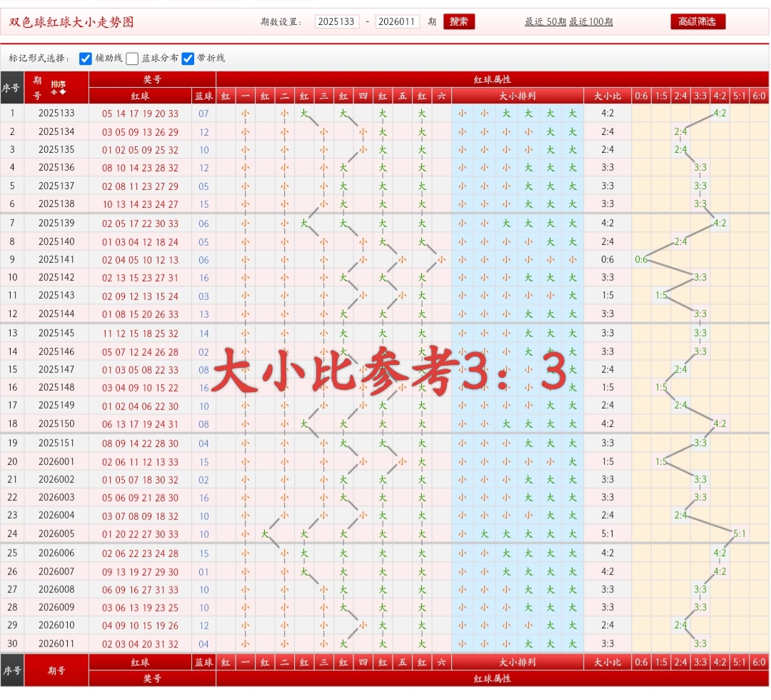
Task: Enable the 蓝球分布 checkbox
Action: tap(132, 59)
